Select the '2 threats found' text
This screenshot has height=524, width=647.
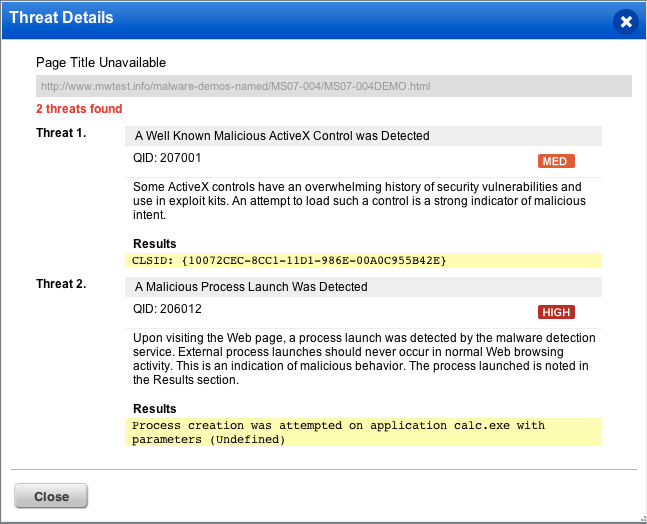tap(79, 109)
